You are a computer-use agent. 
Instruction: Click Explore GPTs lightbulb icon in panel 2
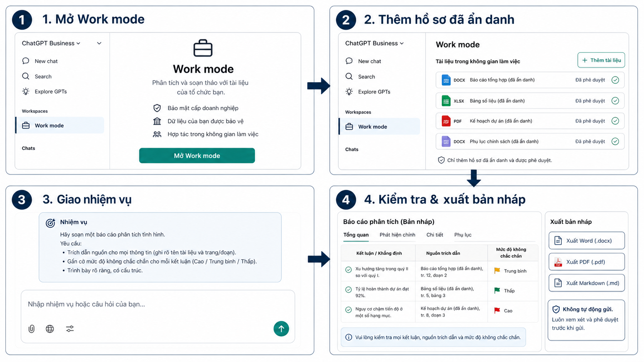pyautogui.click(x=349, y=92)
